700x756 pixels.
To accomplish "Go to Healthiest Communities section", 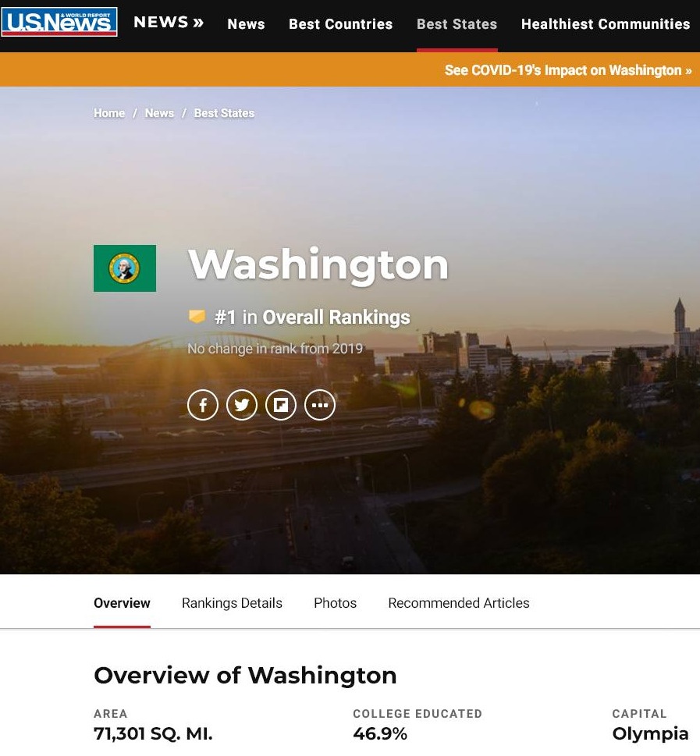I will tap(606, 24).
